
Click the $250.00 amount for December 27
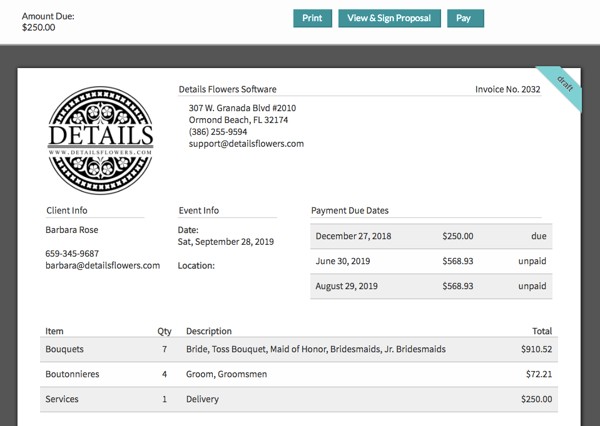click(x=458, y=236)
